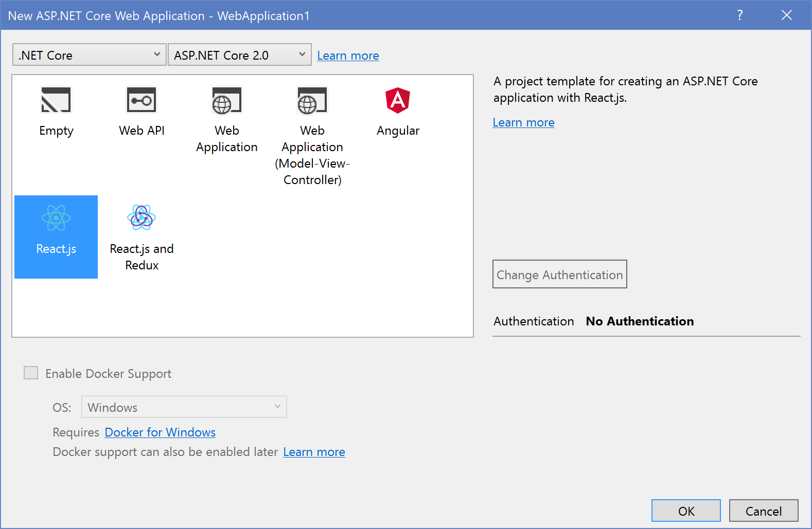Enable Docker Support checkbox
Image resolution: width=812 pixels, height=529 pixels.
[x=31, y=373]
